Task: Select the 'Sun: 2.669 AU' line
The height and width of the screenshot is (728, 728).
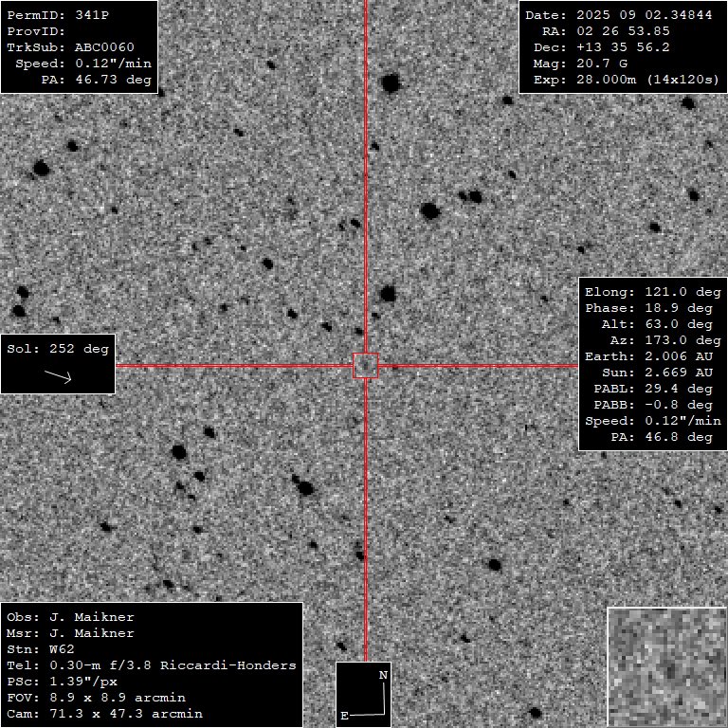Action: (657, 373)
